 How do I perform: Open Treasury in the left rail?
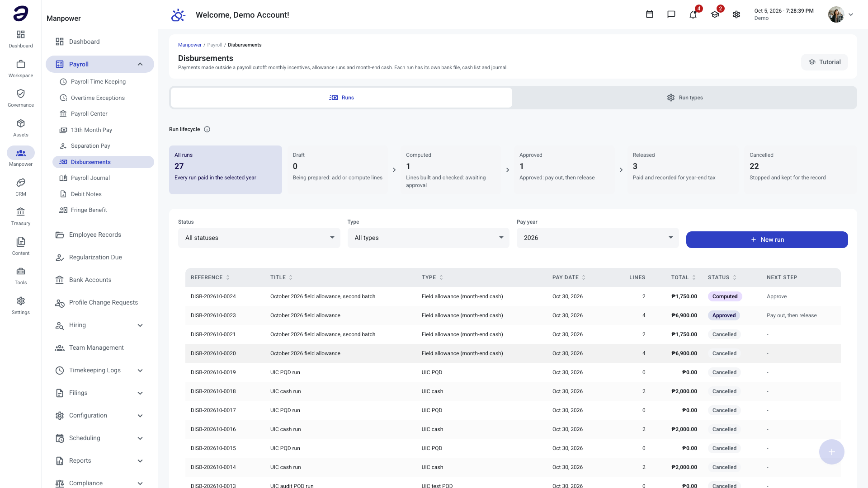[21, 216]
